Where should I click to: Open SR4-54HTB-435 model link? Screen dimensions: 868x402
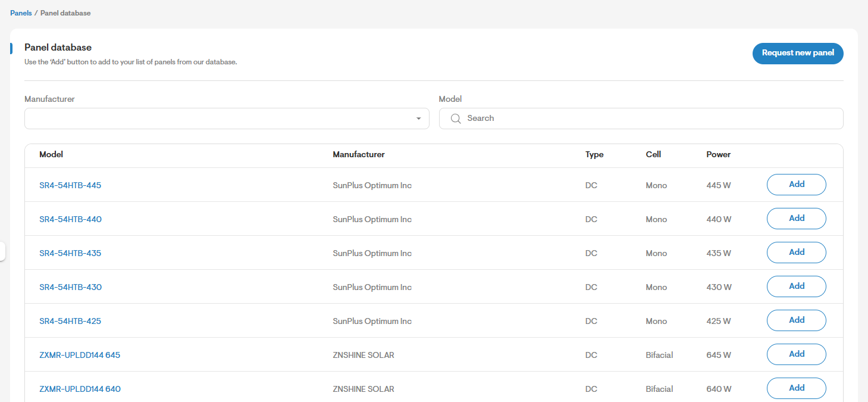[70, 253]
